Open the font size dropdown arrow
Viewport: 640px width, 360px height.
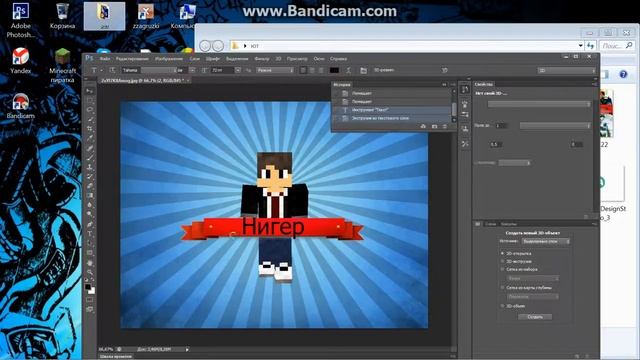238,70
